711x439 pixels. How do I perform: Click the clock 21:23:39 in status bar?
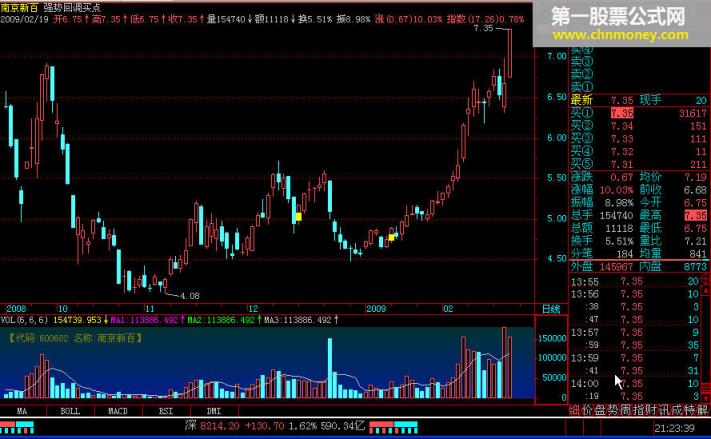(x=674, y=428)
